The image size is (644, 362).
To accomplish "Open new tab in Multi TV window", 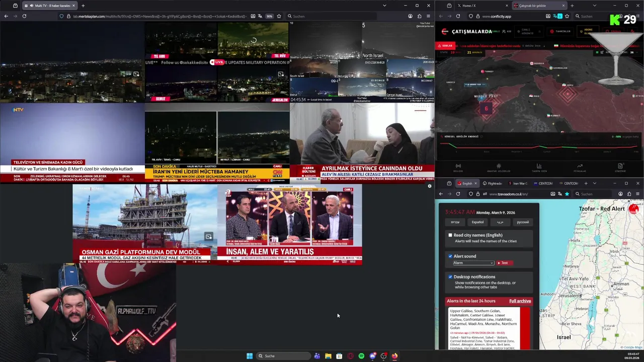I will coord(83,6).
